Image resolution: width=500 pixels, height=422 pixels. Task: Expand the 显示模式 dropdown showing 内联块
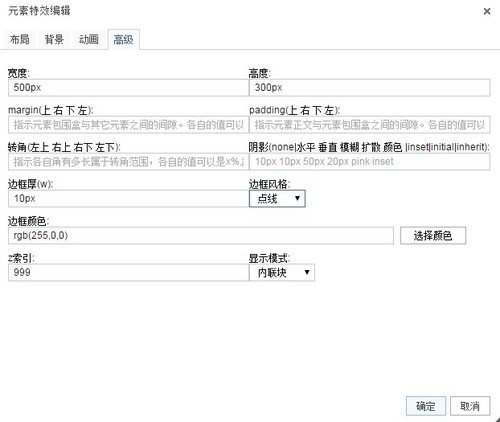[282, 273]
